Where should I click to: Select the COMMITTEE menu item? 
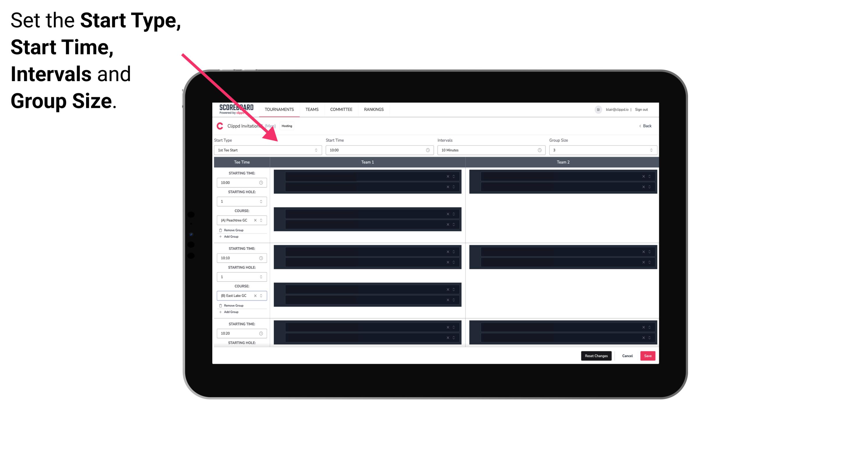point(341,109)
